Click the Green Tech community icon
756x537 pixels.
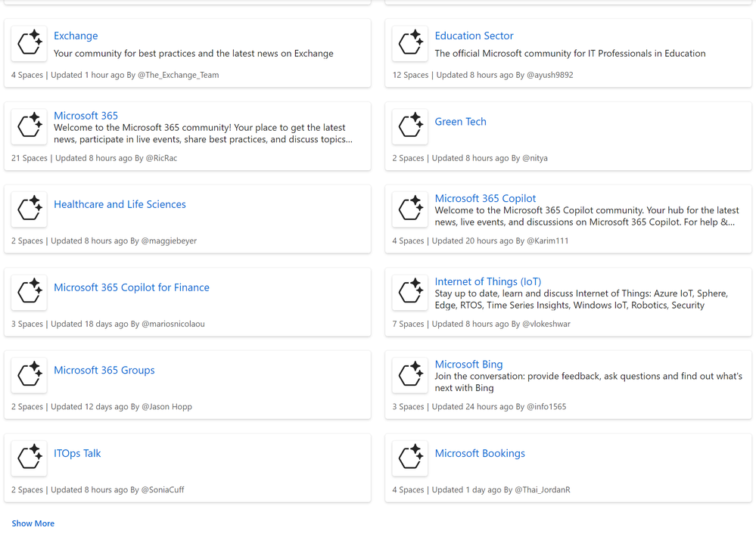pyautogui.click(x=410, y=126)
